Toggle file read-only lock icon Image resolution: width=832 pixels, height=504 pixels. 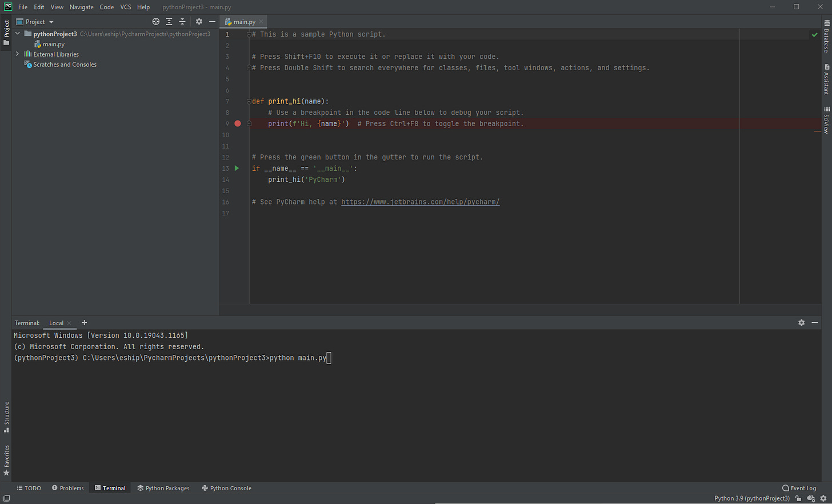(798, 498)
